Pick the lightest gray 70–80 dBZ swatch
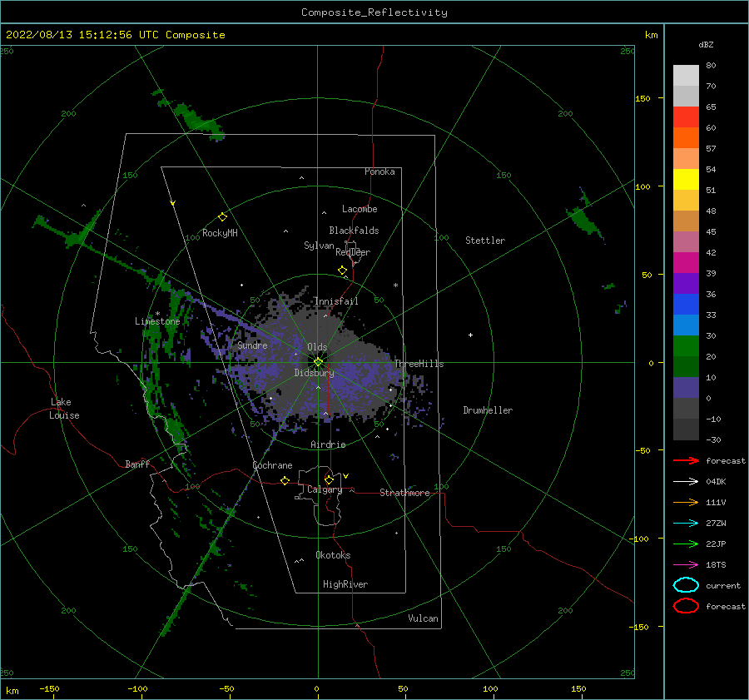The height and width of the screenshot is (700, 749). point(686,76)
